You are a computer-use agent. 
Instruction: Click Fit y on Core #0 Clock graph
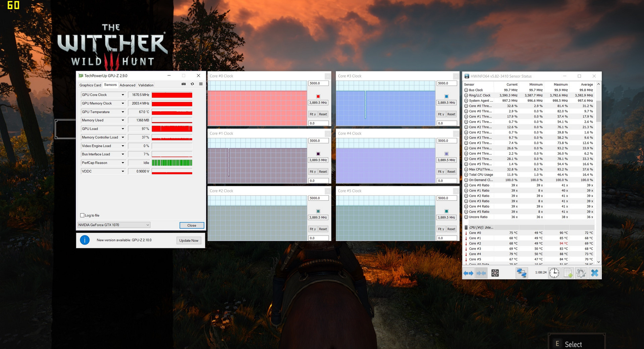pos(312,114)
